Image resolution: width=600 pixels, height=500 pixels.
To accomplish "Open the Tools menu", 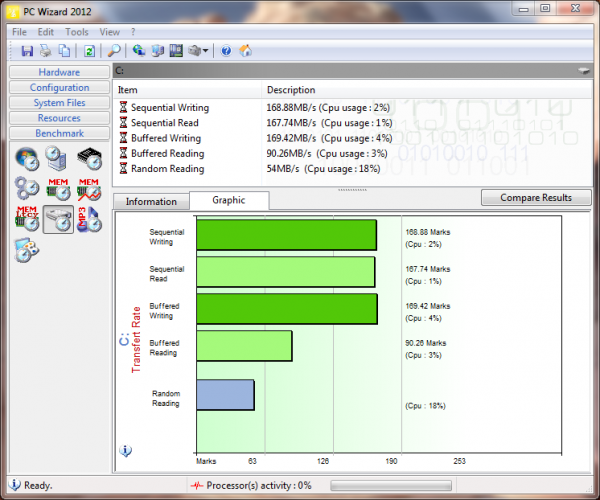I will coord(77,32).
